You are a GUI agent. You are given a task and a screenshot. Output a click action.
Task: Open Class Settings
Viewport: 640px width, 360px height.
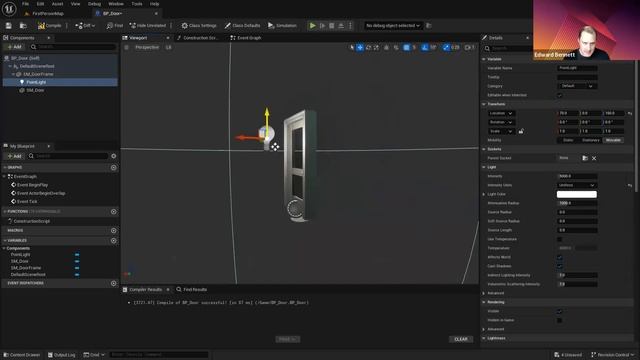pos(199,26)
